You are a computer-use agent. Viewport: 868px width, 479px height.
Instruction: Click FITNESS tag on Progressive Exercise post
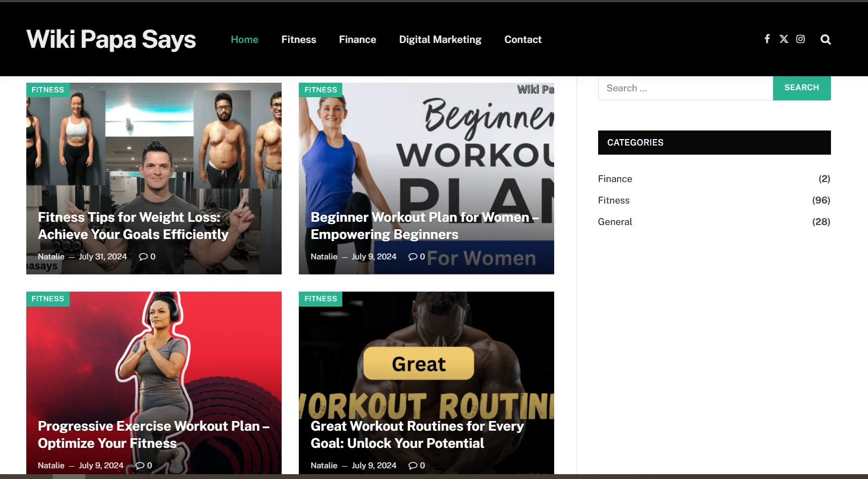[48, 299]
